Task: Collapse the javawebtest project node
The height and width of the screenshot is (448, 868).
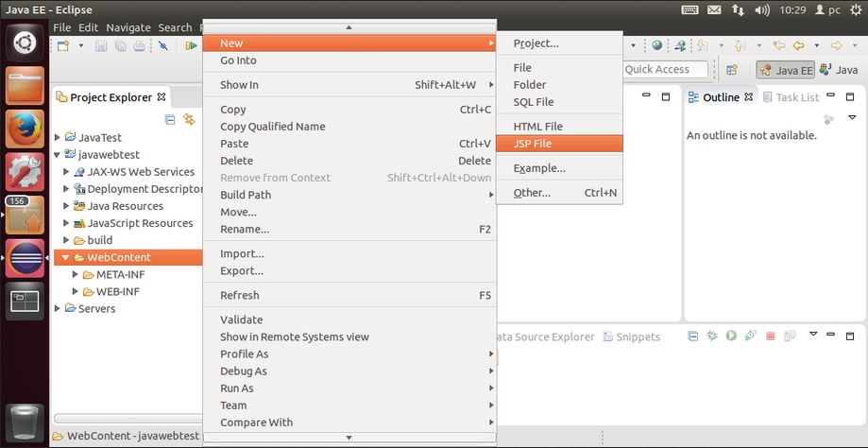Action: point(58,154)
